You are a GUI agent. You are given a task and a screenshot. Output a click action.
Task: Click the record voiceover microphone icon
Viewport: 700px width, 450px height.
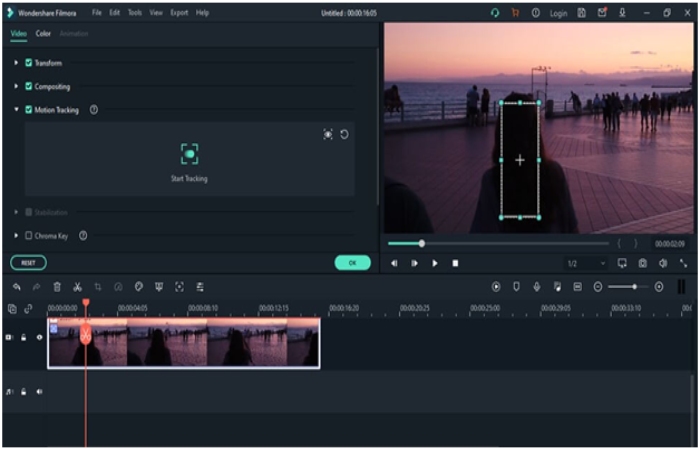[537, 287]
